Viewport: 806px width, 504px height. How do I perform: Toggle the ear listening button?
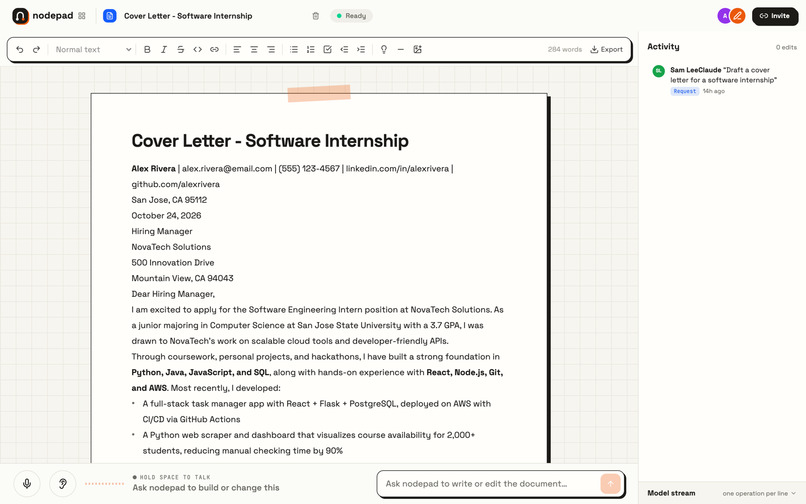click(63, 483)
